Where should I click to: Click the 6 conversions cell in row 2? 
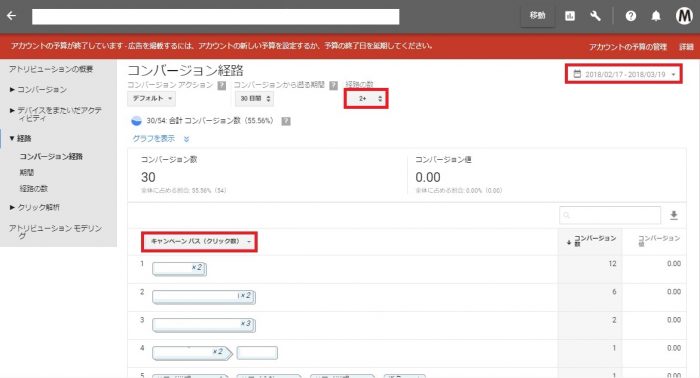[614, 292]
